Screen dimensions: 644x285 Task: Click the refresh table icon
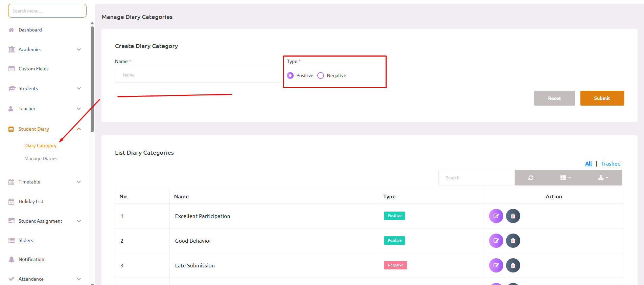click(x=531, y=178)
